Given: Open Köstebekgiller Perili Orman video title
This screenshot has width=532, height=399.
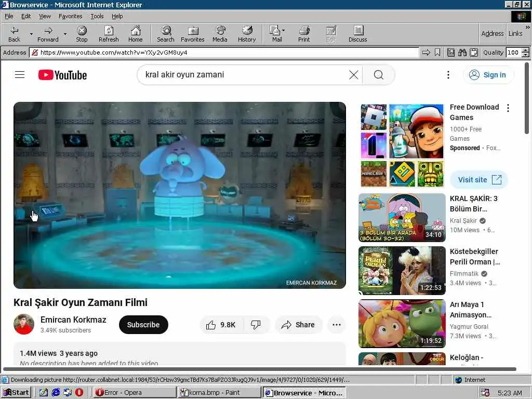Looking at the screenshot, I should [x=474, y=257].
